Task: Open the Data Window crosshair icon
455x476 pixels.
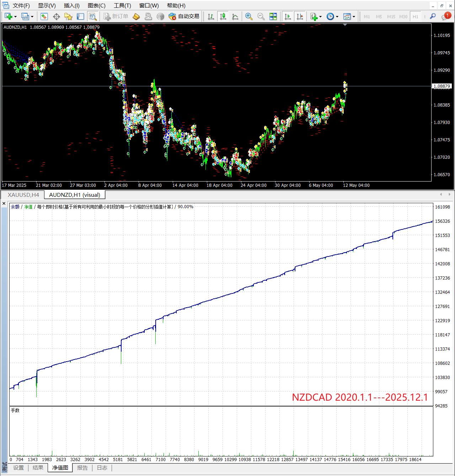Action: click(x=56, y=17)
